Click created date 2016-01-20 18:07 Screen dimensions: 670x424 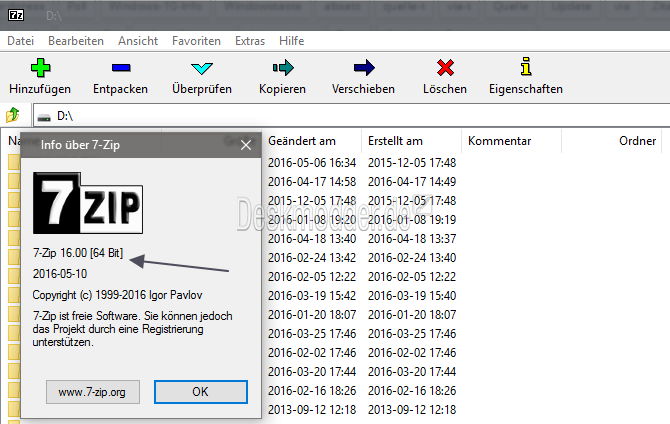click(412, 315)
